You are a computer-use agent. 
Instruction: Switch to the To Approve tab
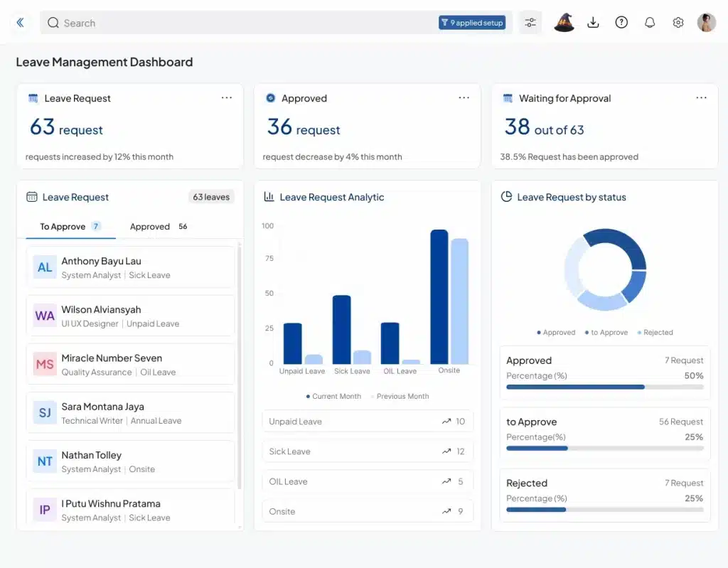pos(69,227)
